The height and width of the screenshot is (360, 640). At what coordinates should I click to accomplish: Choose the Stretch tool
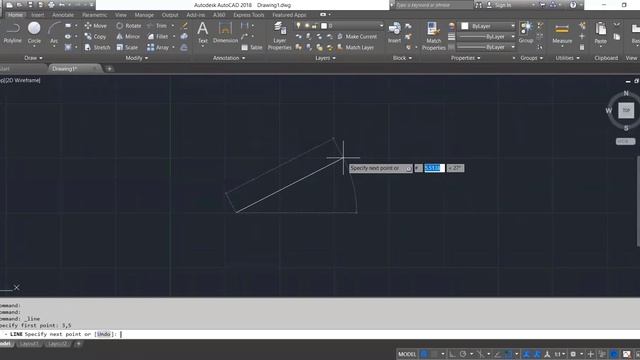[x=97, y=47]
